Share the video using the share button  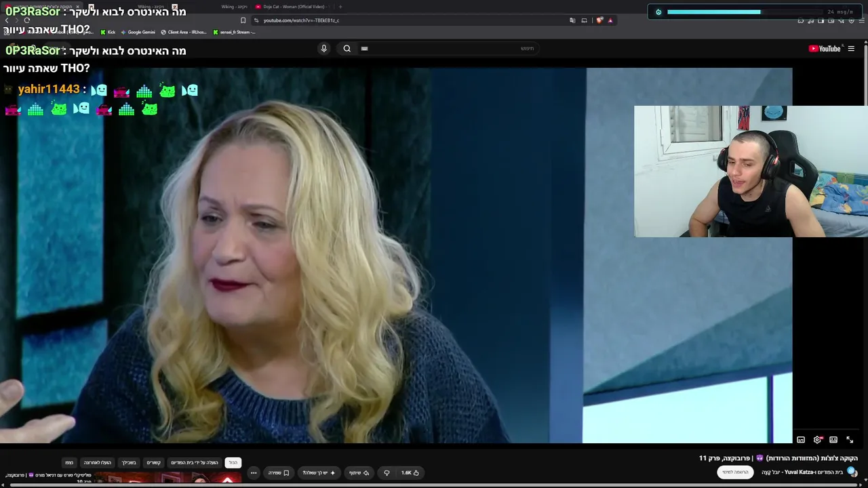pos(359,472)
